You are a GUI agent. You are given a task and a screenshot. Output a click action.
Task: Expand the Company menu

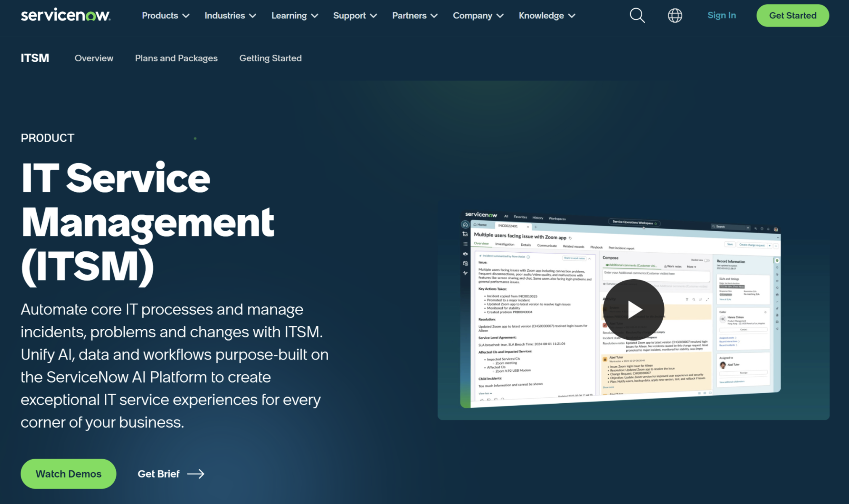pos(478,16)
